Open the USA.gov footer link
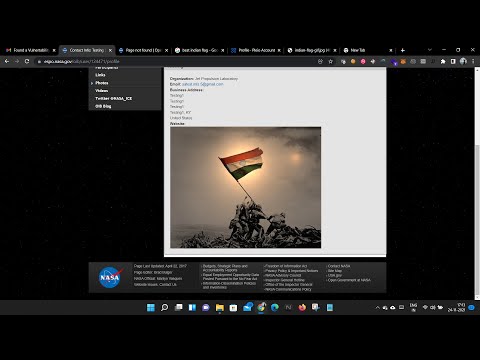 click(x=334, y=275)
